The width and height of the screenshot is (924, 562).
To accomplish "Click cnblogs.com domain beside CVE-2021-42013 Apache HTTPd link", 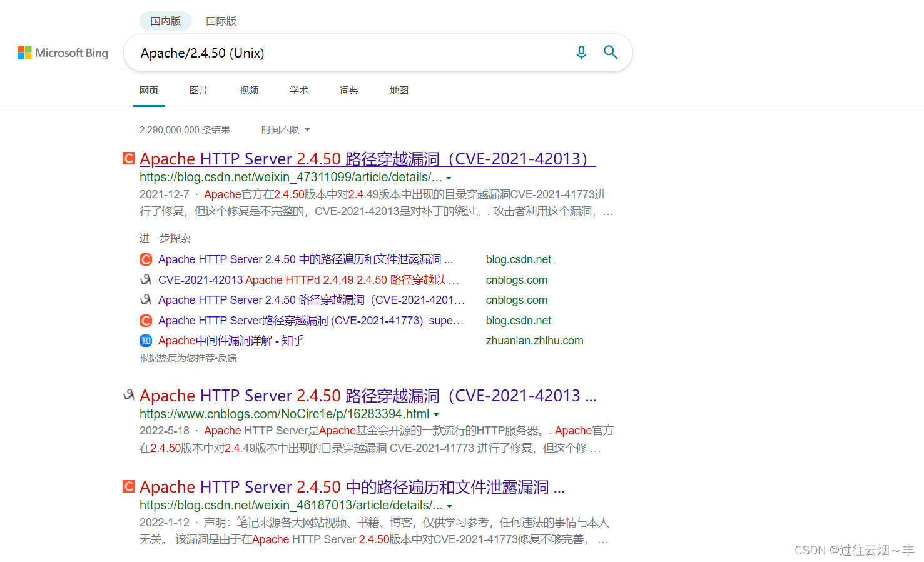I will (x=517, y=280).
